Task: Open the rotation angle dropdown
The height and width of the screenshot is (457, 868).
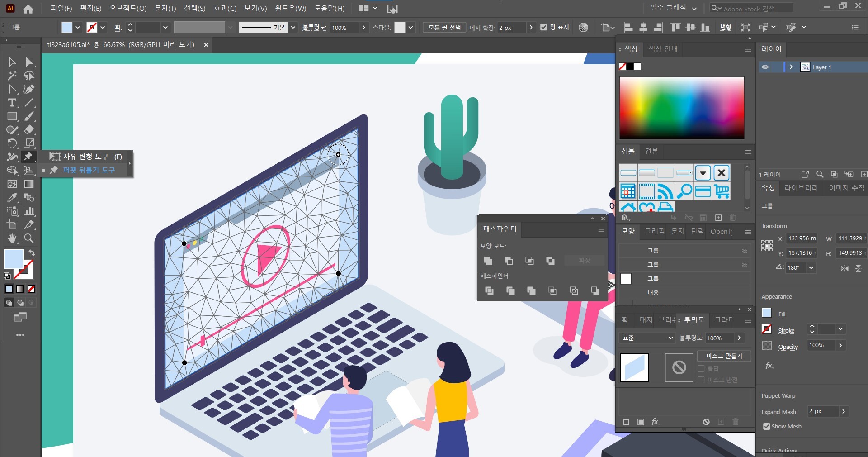Action: pos(811,267)
